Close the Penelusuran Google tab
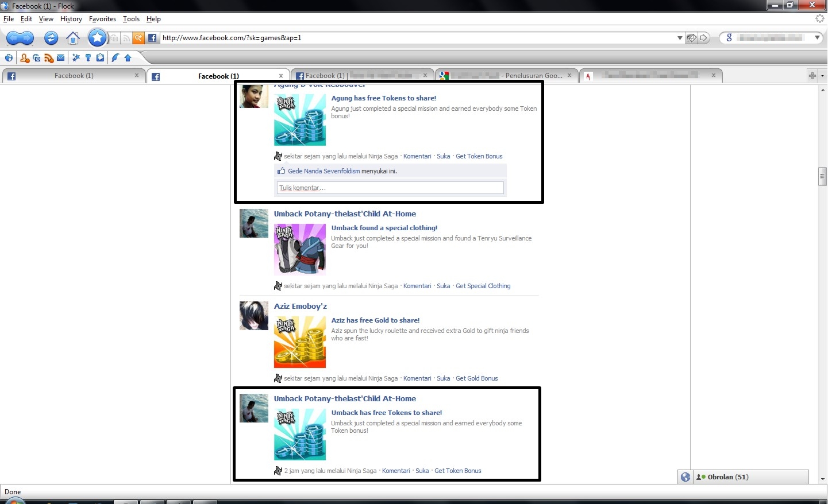The image size is (828, 504). click(x=569, y=75)
